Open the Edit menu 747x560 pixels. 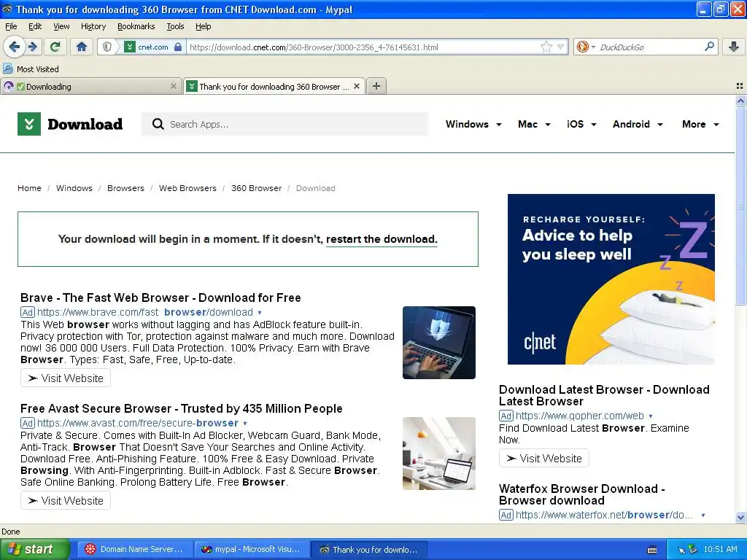point(35,26)
